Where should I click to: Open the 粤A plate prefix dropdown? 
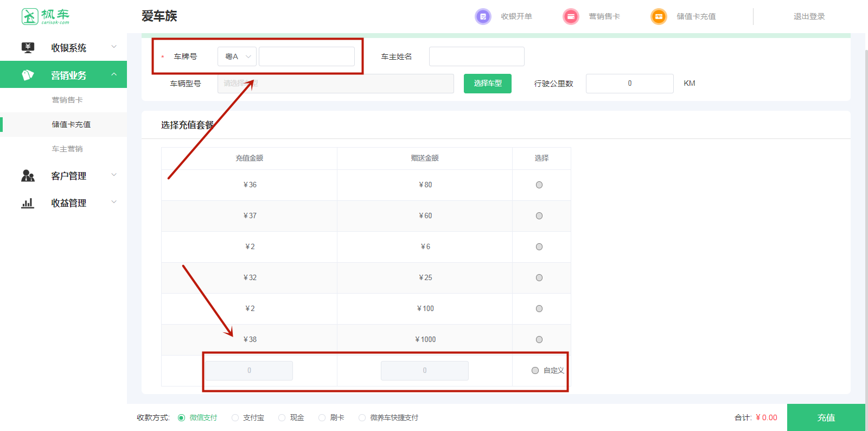(x=237, y=56)
